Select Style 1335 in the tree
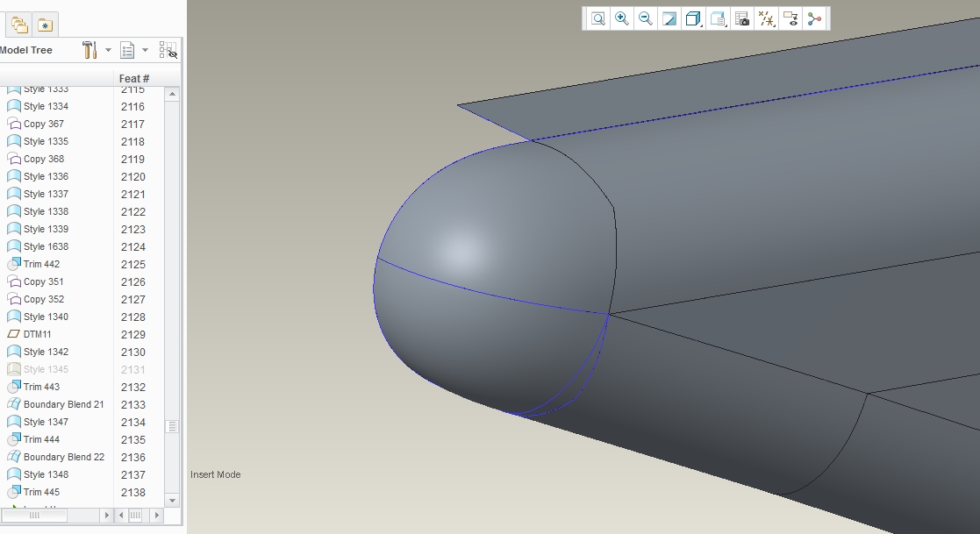 [46, 141]
